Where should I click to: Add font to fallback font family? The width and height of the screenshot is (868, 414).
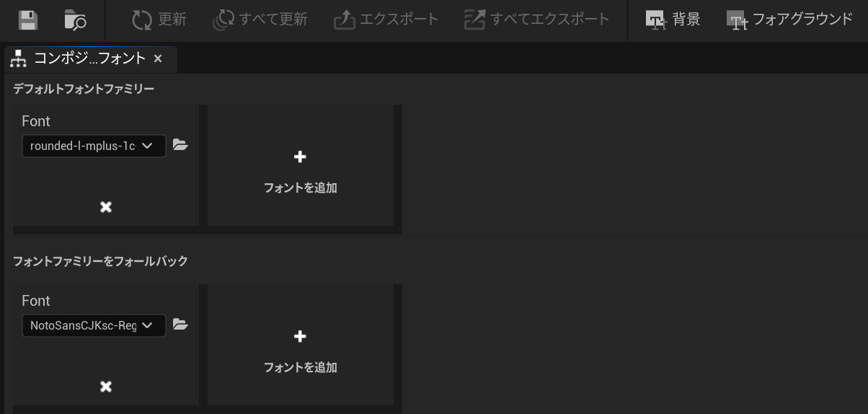(300, 351)
